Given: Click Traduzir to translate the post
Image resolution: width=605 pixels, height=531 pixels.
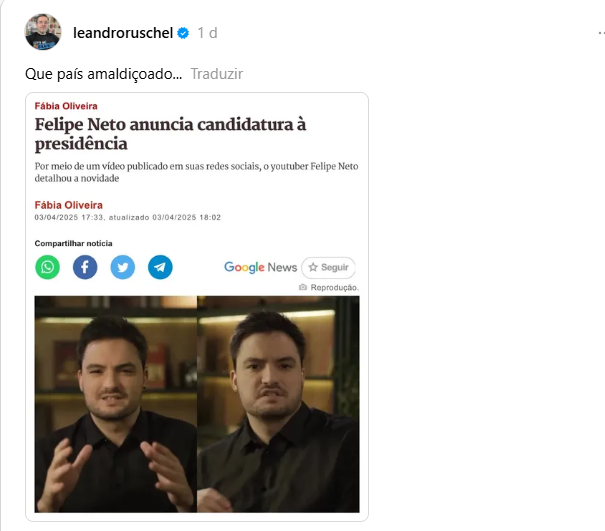Looking at the screenshot, I should pyautogui.click(x=217, y=74).
